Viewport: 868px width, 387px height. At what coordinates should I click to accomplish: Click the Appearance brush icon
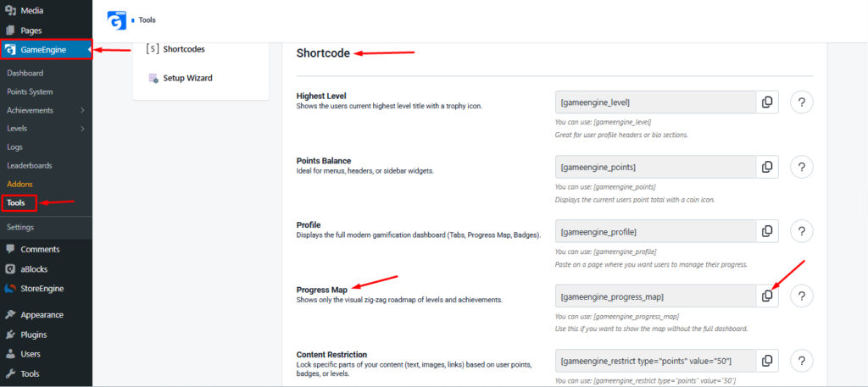click(x=10, y=314)
